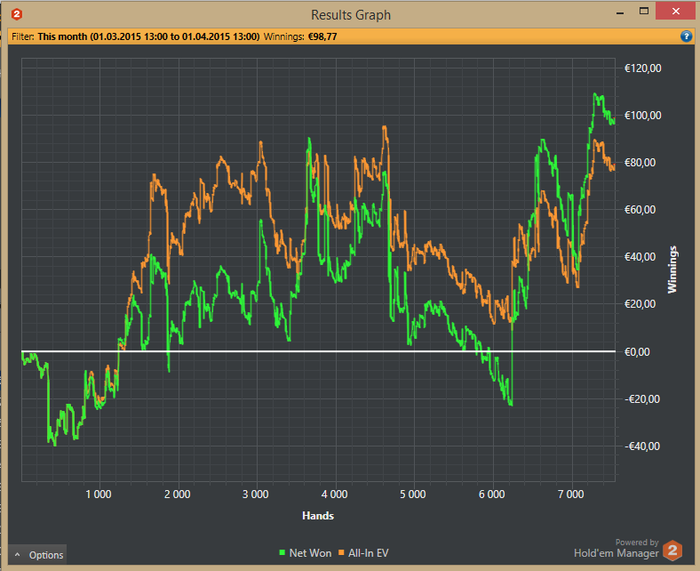
Task: Click the 4 000 hands axis label
Action: (x=334, y=494)
